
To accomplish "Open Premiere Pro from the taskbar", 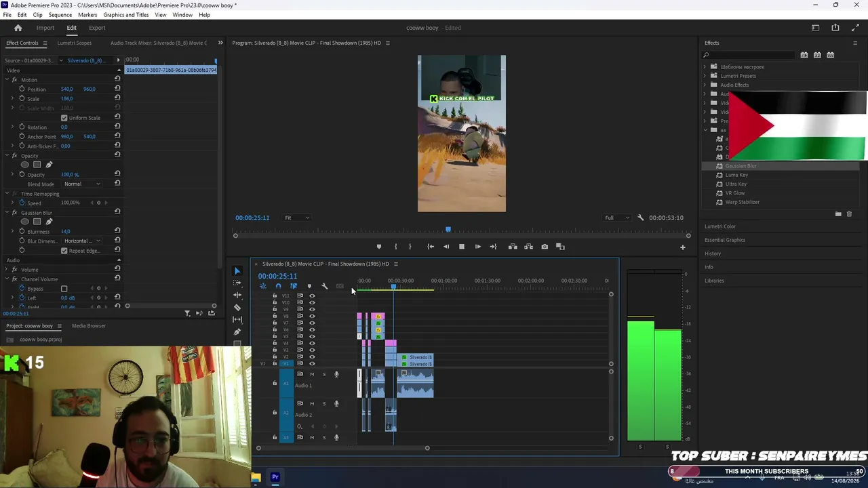I will tap(275, 477).
